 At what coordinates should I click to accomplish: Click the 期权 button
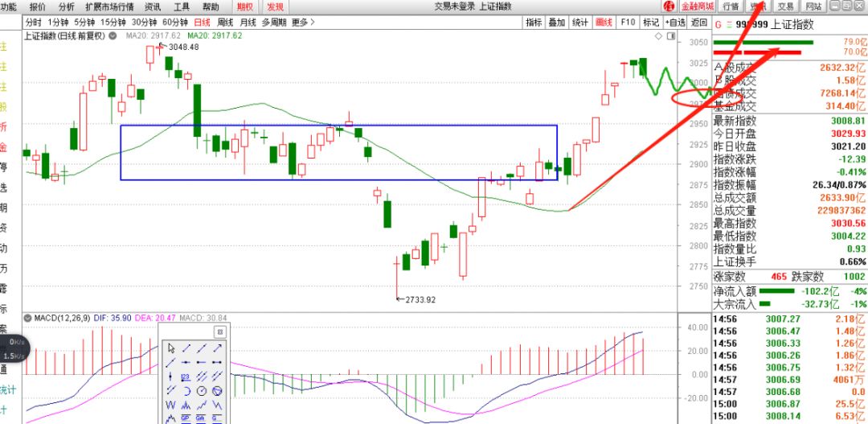245,6
